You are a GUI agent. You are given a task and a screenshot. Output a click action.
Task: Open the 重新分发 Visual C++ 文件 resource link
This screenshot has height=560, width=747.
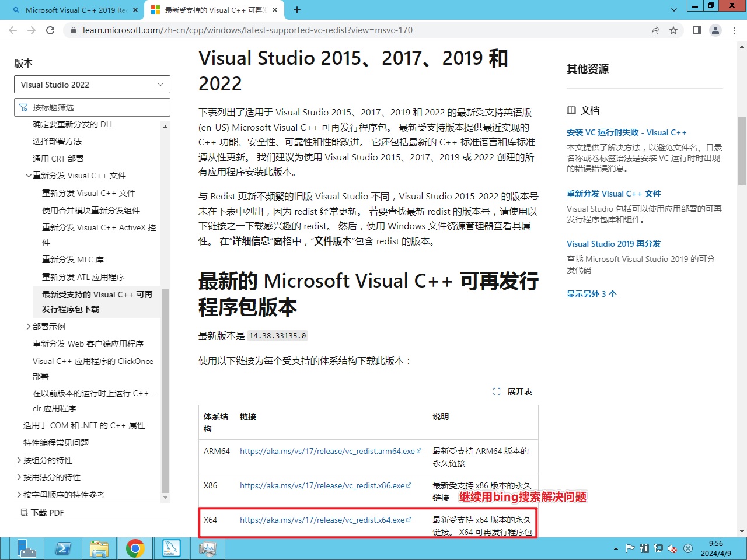613,194
